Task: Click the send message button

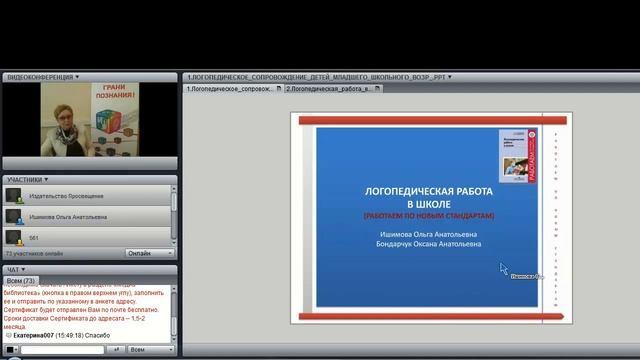Action: (x=116, y=350)
